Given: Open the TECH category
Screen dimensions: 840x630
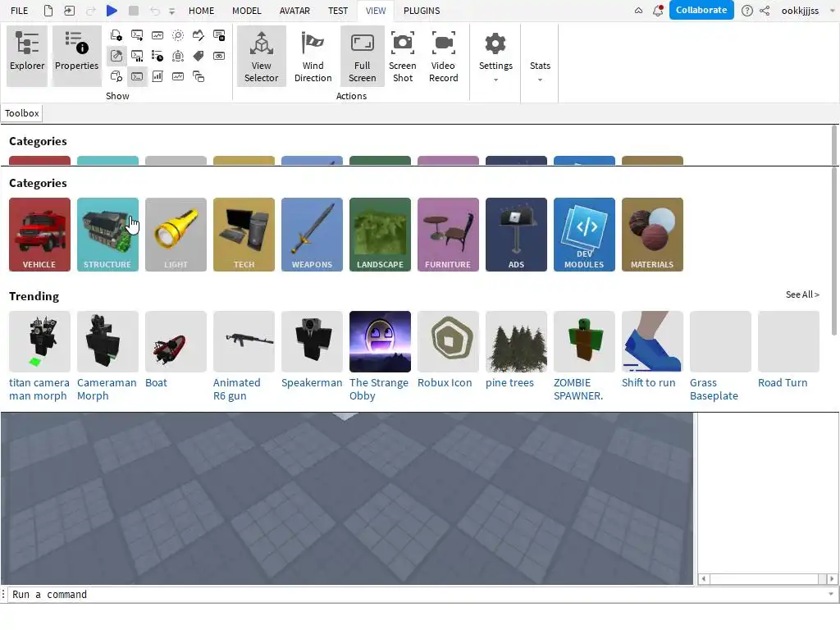Looking at the screenshot, I should pos(244,235).
